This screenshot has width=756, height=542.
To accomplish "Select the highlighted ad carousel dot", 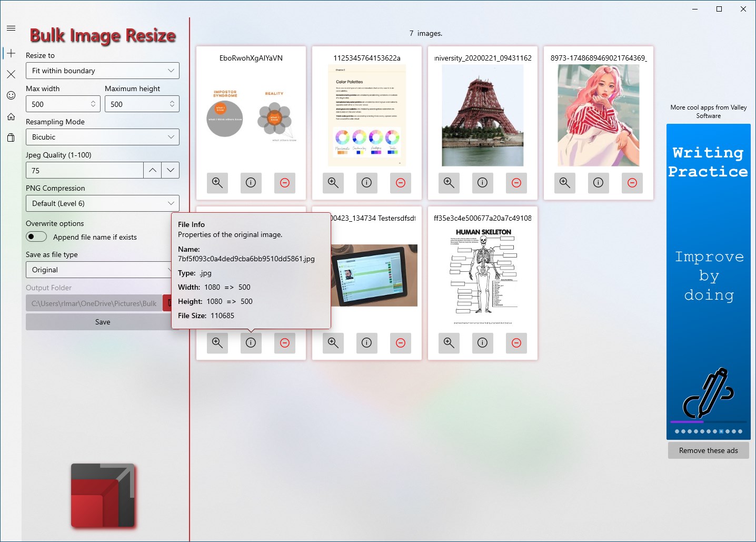I will [x=721, y=431].
